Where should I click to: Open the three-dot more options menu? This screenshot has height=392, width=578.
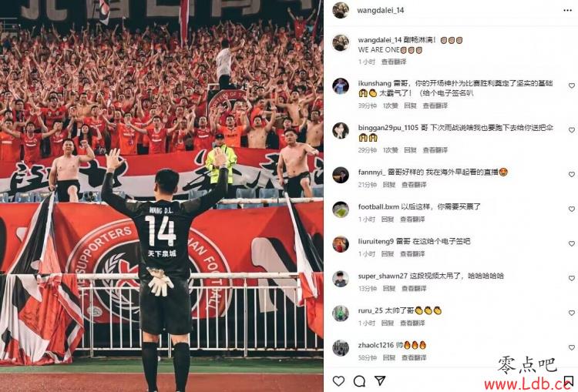(567, 10)
